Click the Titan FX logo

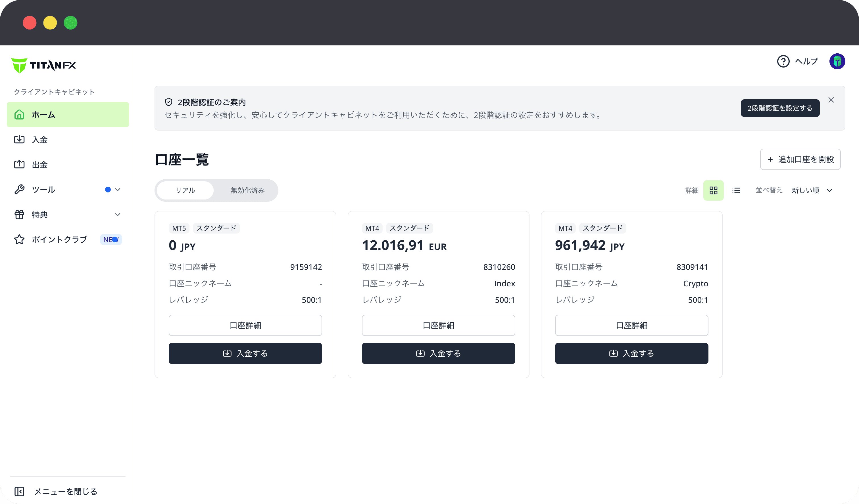tap(44, 65)
